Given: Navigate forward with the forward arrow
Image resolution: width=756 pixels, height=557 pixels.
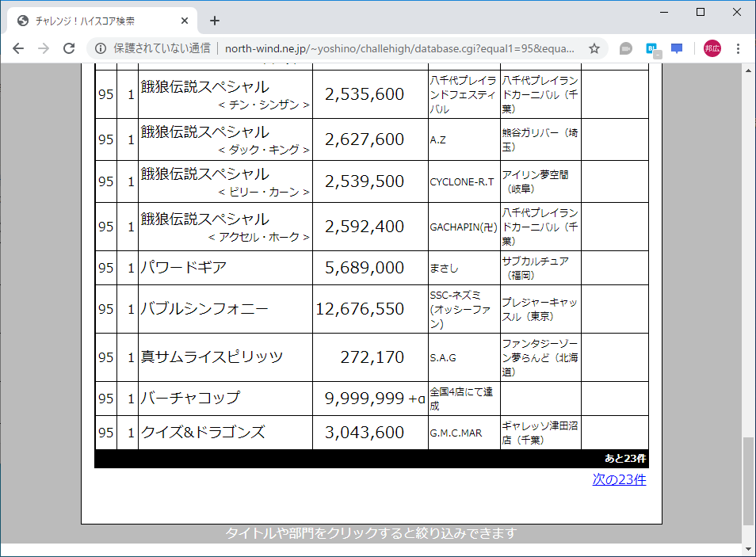Looking at the screenshot, I should pos(44,48).
